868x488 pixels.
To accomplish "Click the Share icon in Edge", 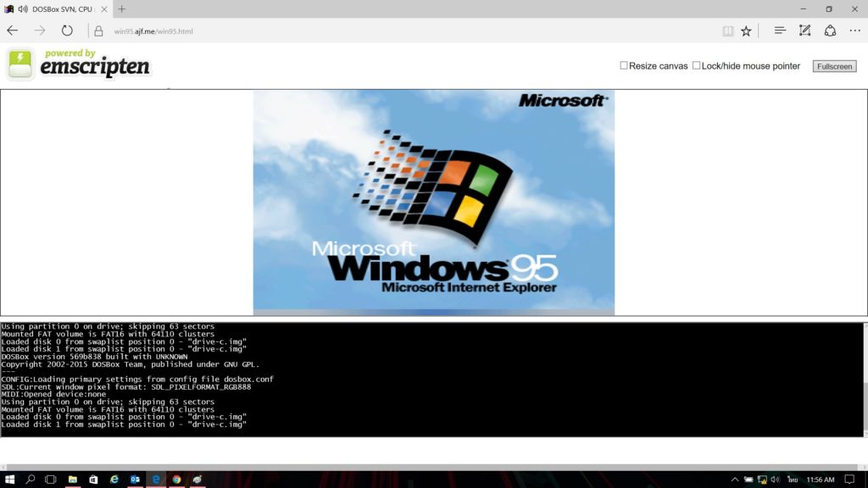I will pyautogui.click(x=831, y=30).
